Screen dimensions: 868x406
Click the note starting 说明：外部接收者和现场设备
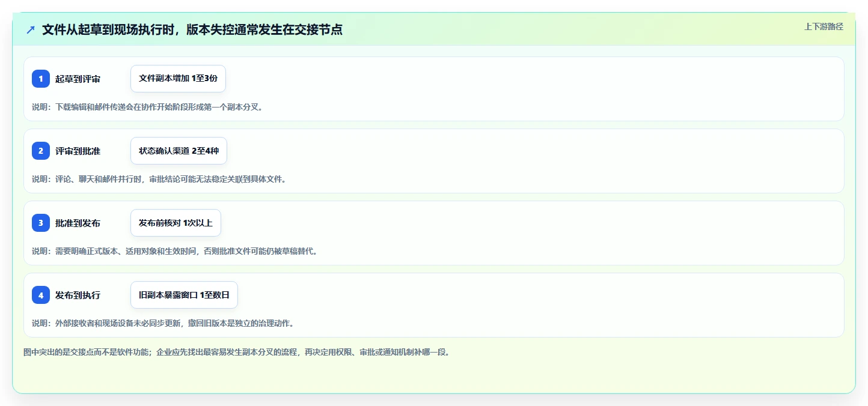pyautogui.click(x=163, y=323)
